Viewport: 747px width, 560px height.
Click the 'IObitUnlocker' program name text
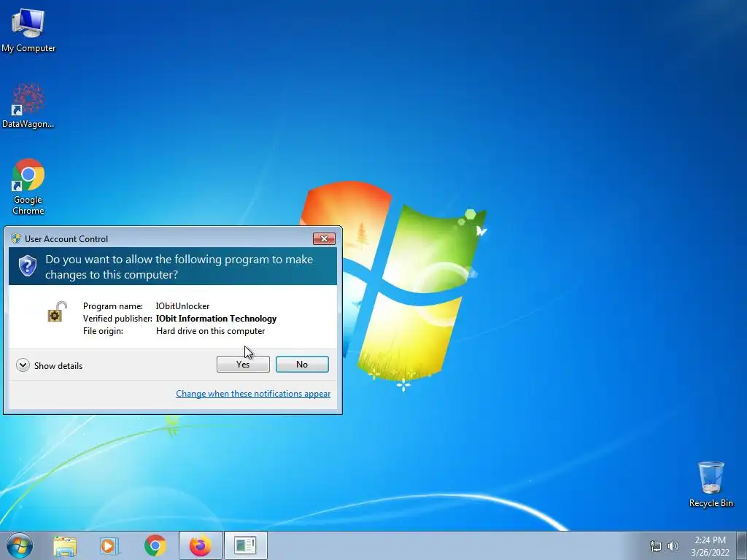pos(182,306)
